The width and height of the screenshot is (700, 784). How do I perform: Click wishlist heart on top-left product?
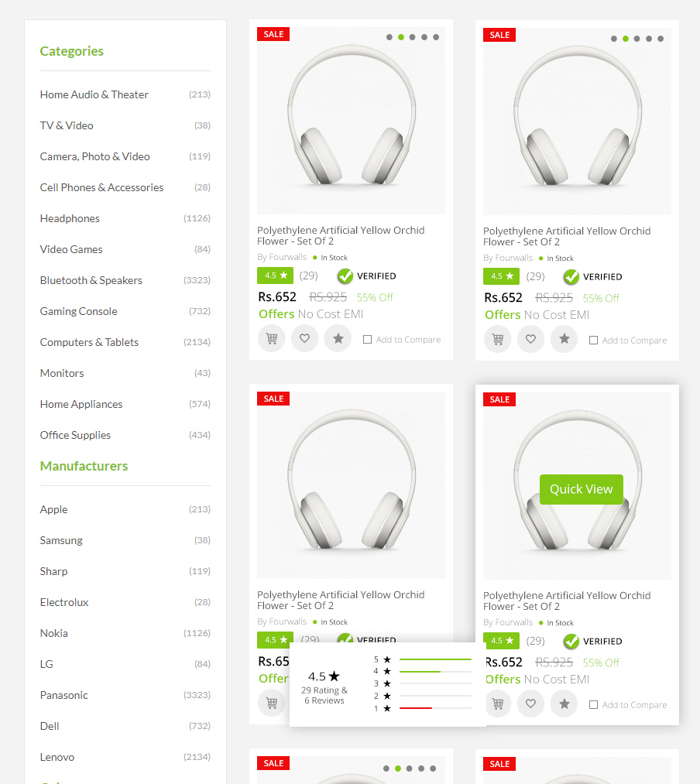click(304, 339)
